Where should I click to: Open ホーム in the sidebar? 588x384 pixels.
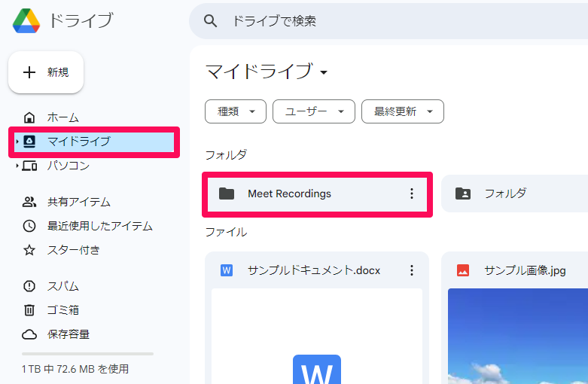62,117
